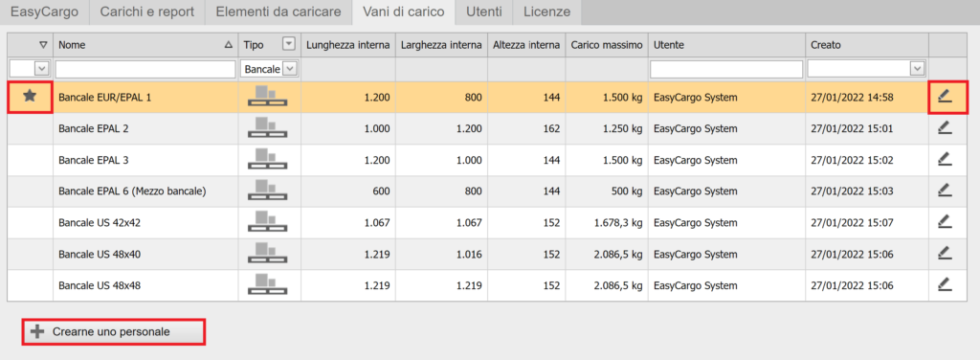Click the Larghezza interna column header
This screenshot has height=360, width=980.
[441, 44]
